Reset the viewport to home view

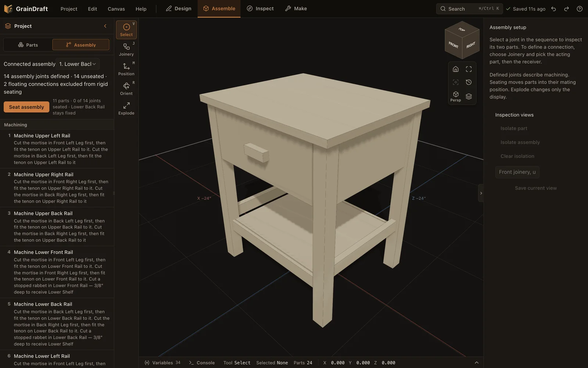pos(456,69)
